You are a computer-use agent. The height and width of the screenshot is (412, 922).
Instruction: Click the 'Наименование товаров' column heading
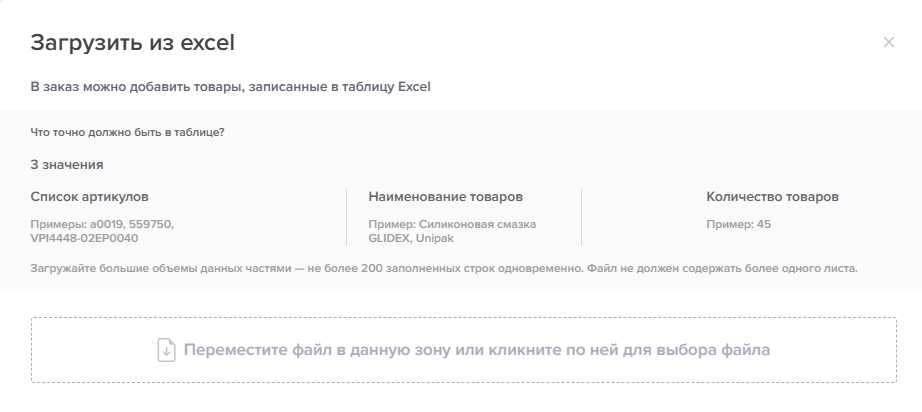point(445,197)
